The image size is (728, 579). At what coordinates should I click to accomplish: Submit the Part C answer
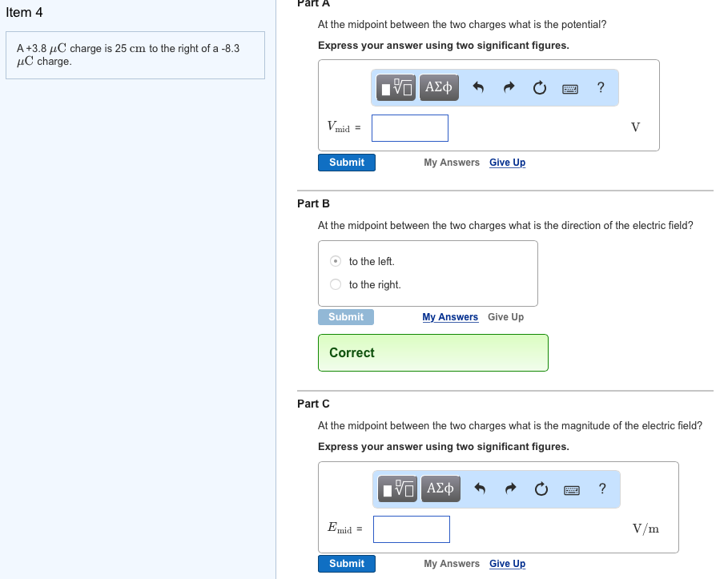tap(346, 564)
